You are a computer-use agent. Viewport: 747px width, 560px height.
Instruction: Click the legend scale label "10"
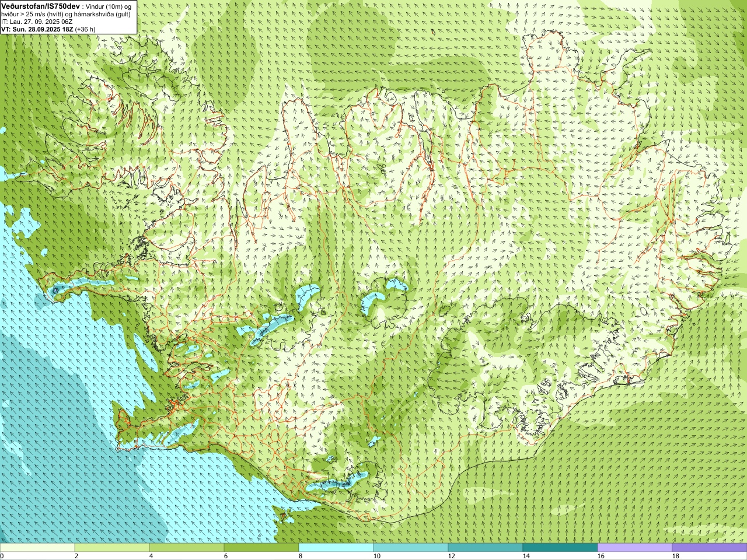[x=376, y=556]
